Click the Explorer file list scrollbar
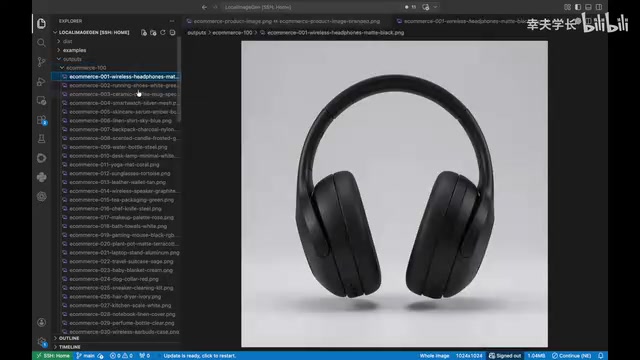Image resolution: width=640 pixels, height=360 pixels. 179,80
